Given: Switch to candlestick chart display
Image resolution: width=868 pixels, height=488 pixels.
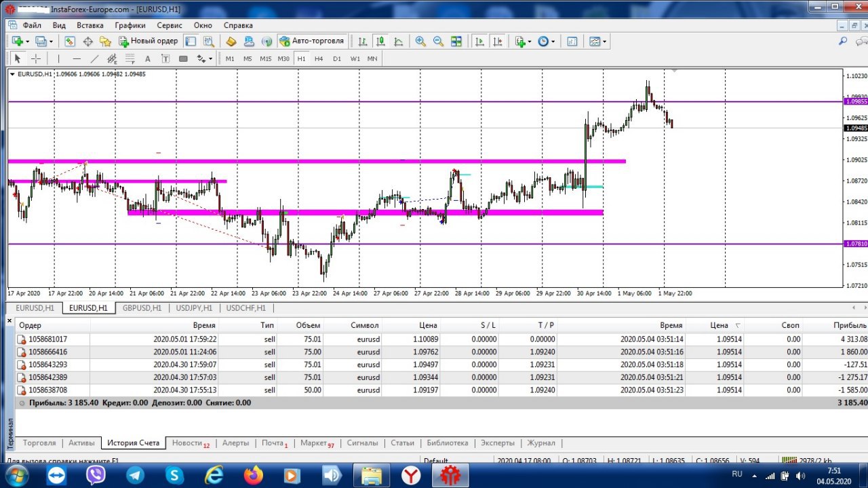Looking at the screenshot, I should [380, 41].
